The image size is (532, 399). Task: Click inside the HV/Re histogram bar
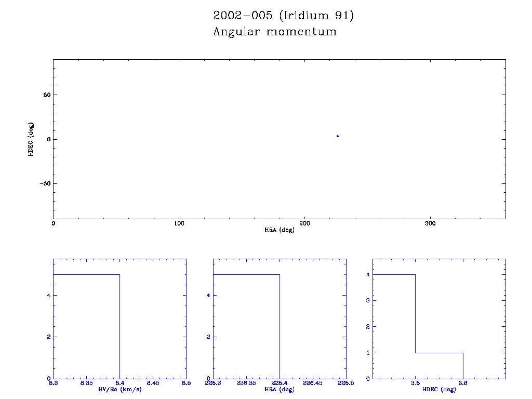point(86,326)
